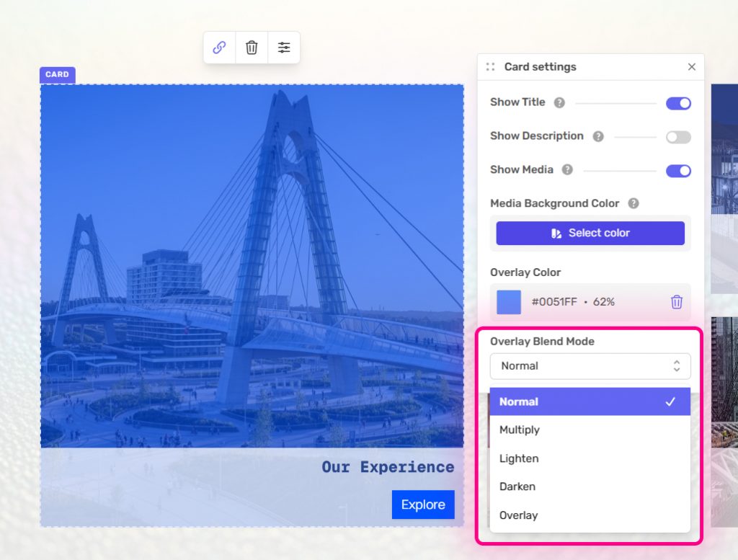This screenshot has width=738, height=560.
Task: Disable the Show Media switch
Action: 677,171
